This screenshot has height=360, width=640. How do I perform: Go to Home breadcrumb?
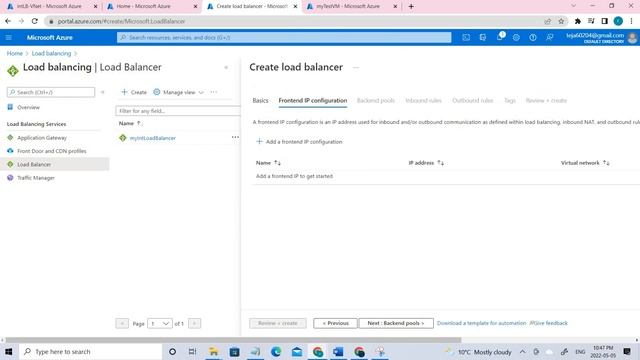tap(15, 53)
